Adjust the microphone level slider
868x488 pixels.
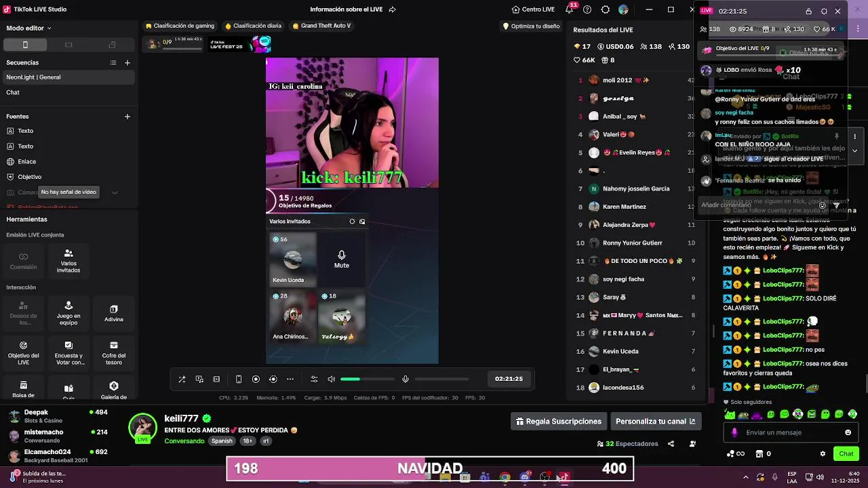(441, 379)
